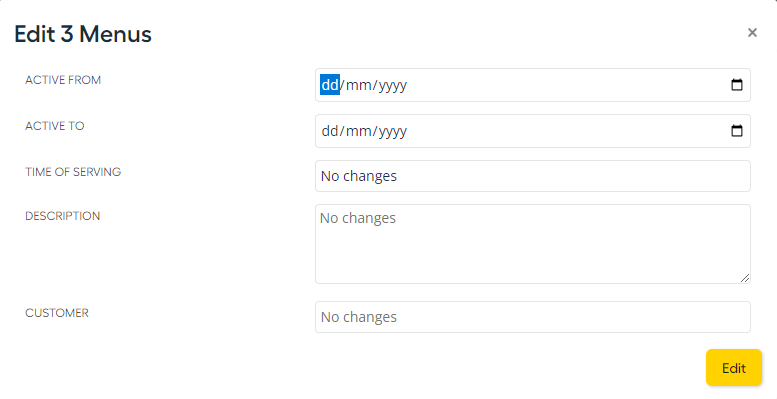
Task: Open the Active To calendar picker icon
Action: click(737, 131)
